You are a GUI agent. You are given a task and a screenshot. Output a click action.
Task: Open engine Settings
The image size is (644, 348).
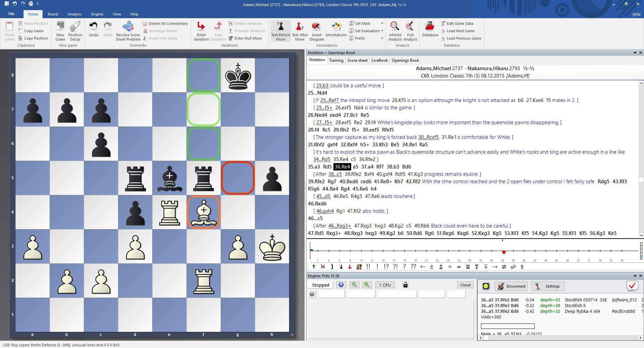548,286
